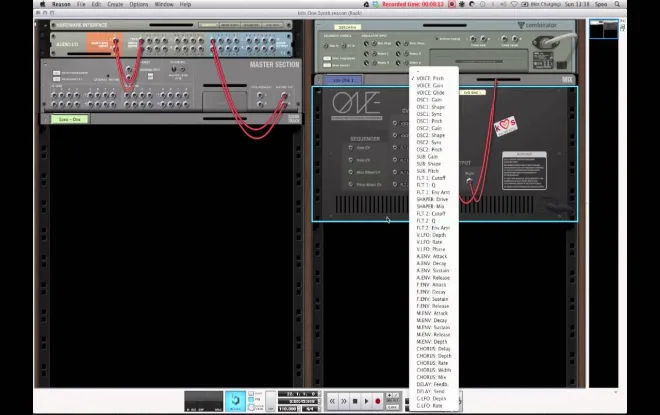Toggle Combinator Show Programmer button
This screenshot has width=660, height=415.
327,59
